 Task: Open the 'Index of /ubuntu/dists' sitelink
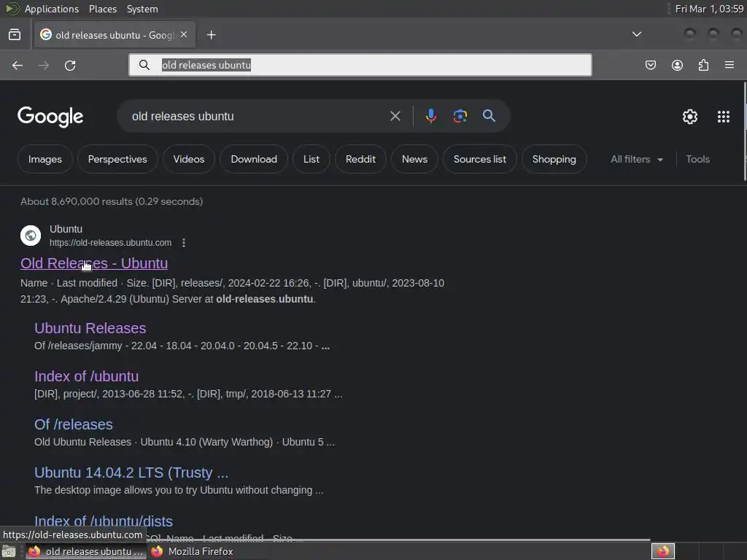point(104,521)
